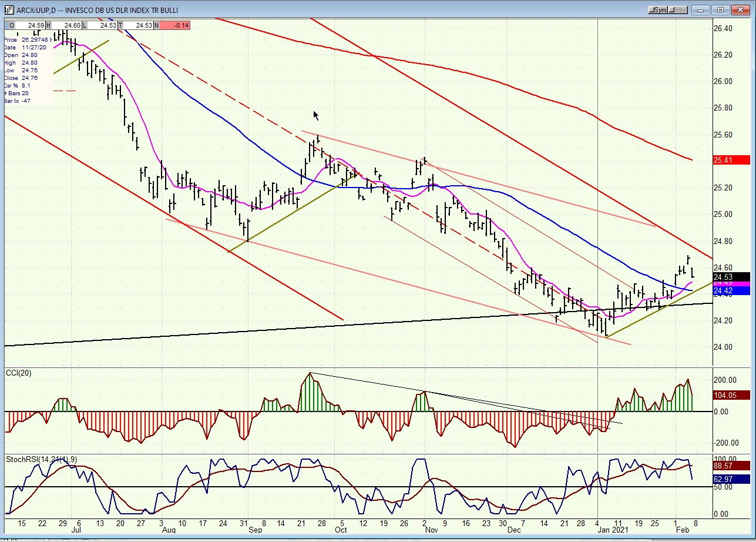Click the black 24.53 last price tag
Viewport: 756px width, 542px height.
[731, 277]
